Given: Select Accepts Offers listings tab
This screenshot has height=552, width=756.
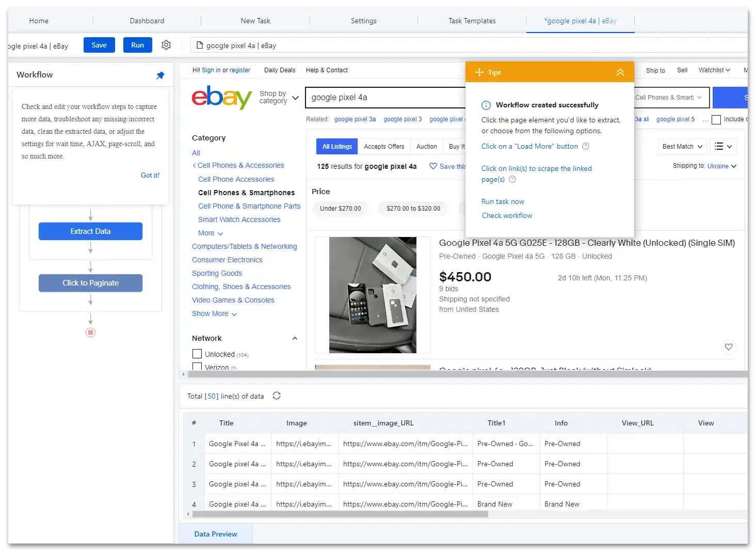Looking at the screenshot, I should pos(384,147).
